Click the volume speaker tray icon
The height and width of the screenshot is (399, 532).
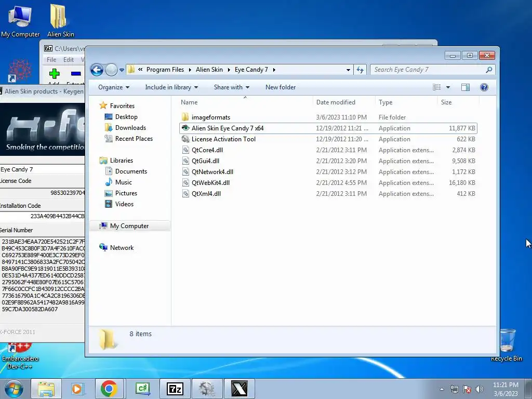point(480,389)
